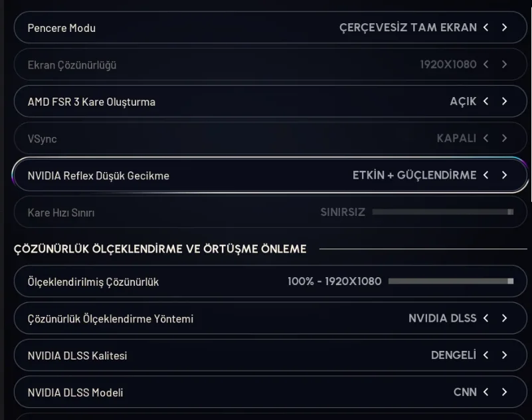Image resolution: width=532 pixels, height=420 pixels.
Task: Select the NVIDIA DLSS Modeli row label
Action: pyautogui.click(x=75, y=393)
